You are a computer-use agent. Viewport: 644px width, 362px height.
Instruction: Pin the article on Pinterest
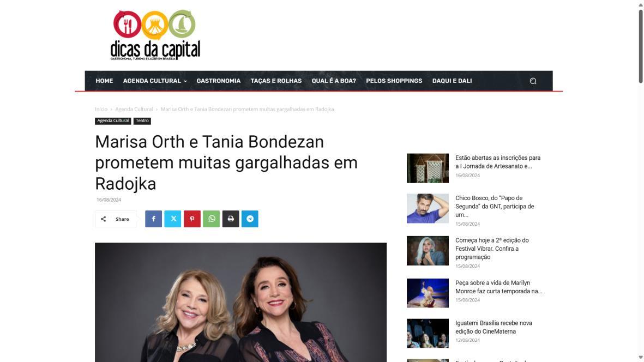point(192,219)
